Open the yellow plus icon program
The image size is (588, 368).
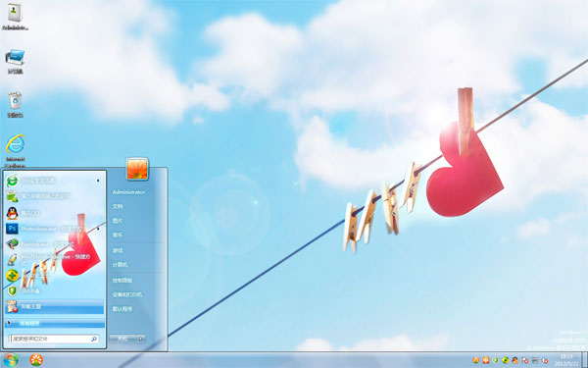click(55, 275)
